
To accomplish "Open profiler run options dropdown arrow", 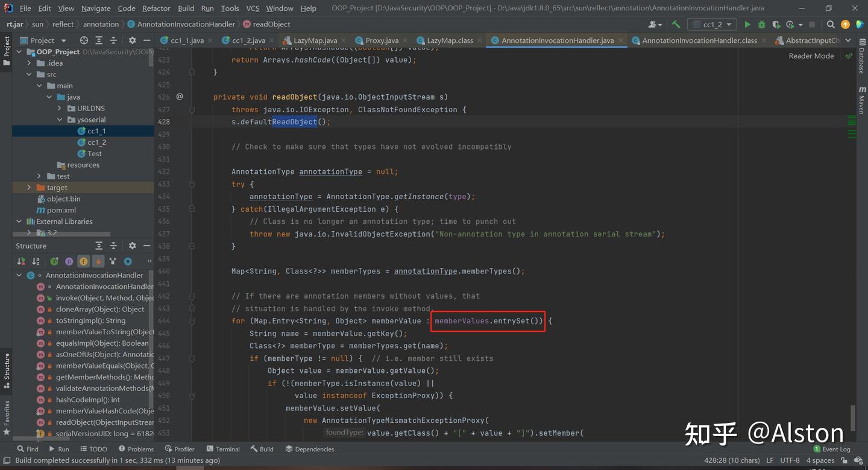I will pos(800,25).
